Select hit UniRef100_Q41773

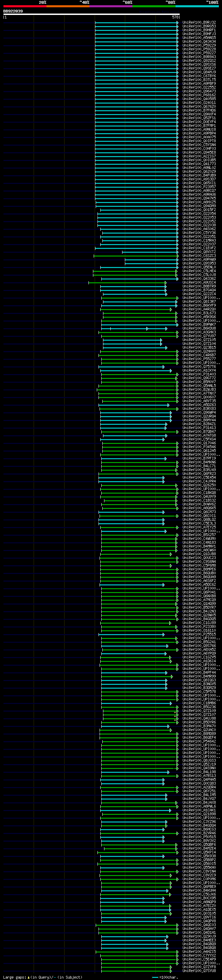coord(199,164)
